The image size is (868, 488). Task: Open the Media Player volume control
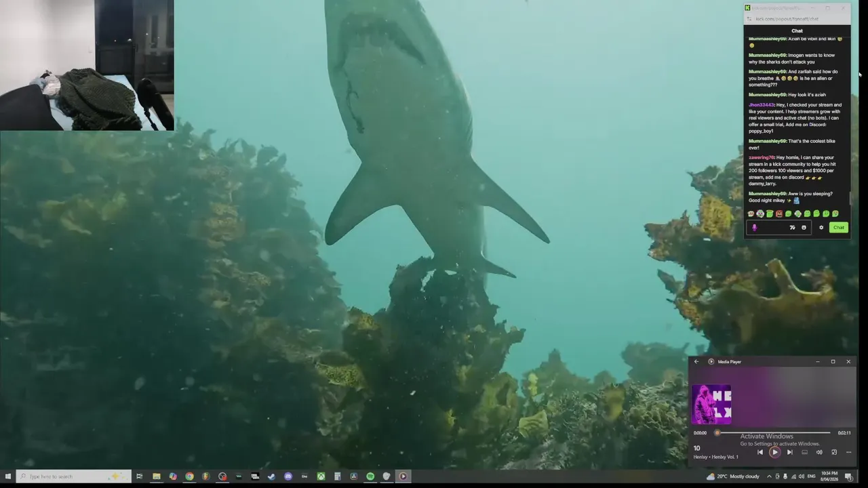pyautogui.click(x=819, y=452)
